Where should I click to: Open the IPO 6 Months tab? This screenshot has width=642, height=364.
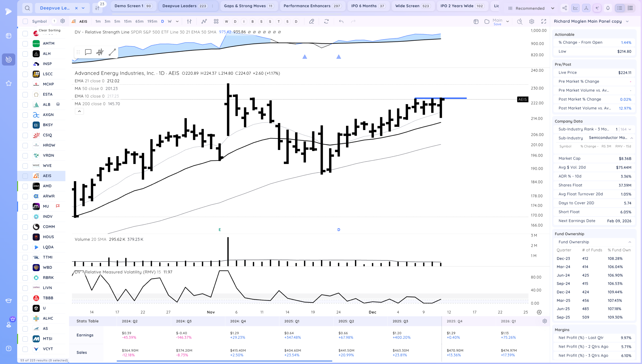pyautogui.click(x=368, y=6)
